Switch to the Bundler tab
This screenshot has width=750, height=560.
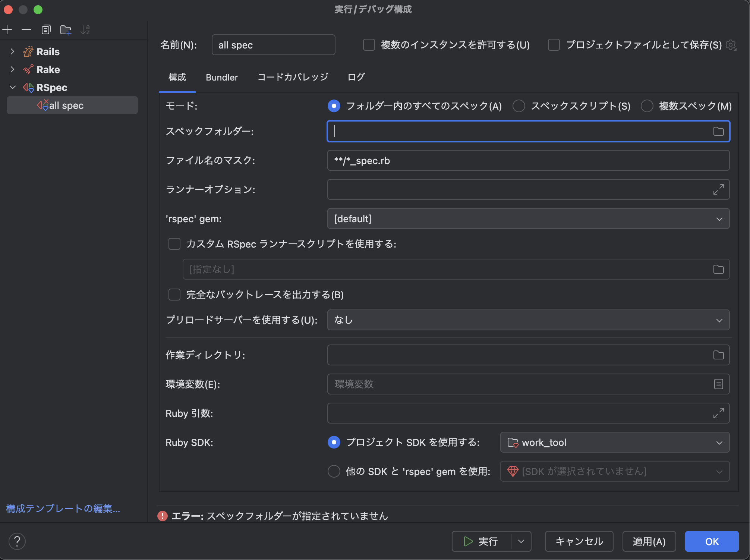tap(222, 77)
